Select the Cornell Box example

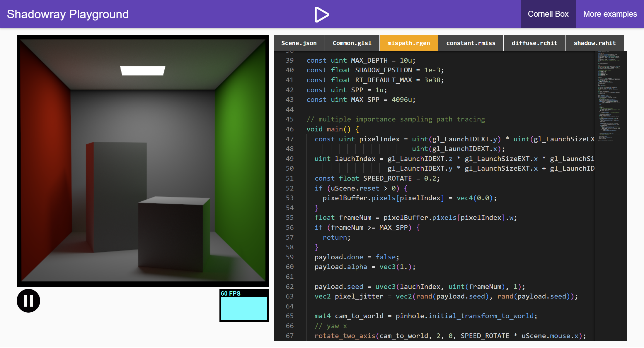[x=548, y=14]
